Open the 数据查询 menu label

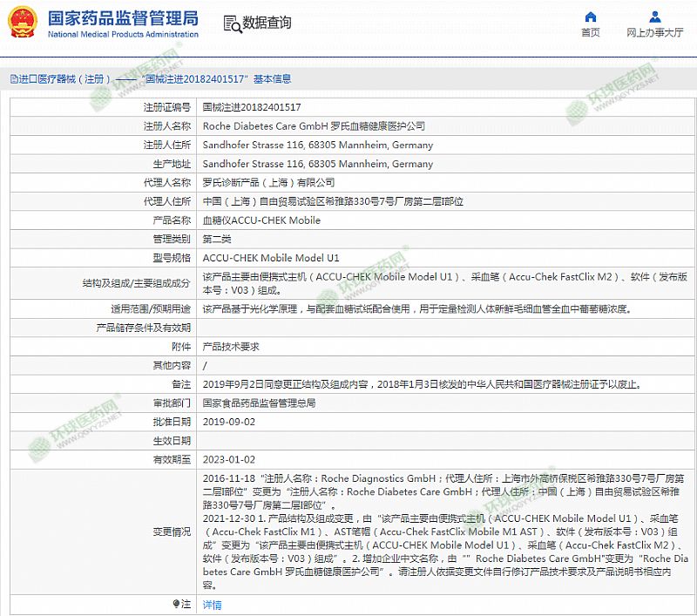click(x=267, y=24)
